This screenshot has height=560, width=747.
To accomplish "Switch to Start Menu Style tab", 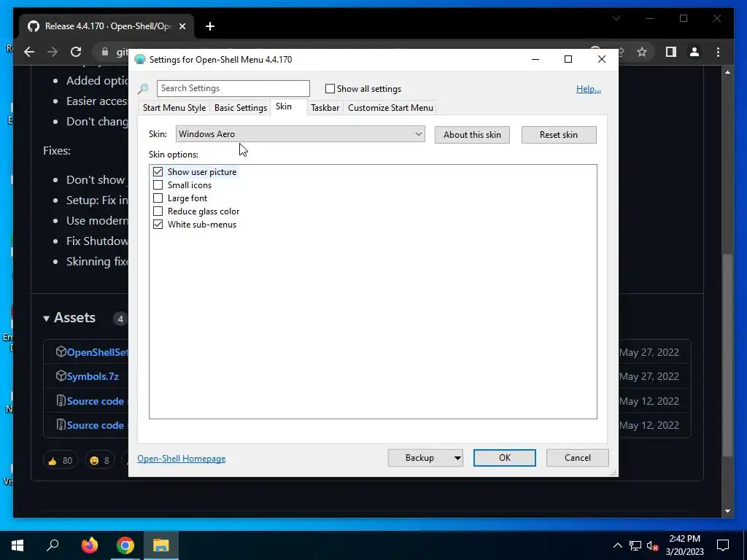I will click(174, 108).
